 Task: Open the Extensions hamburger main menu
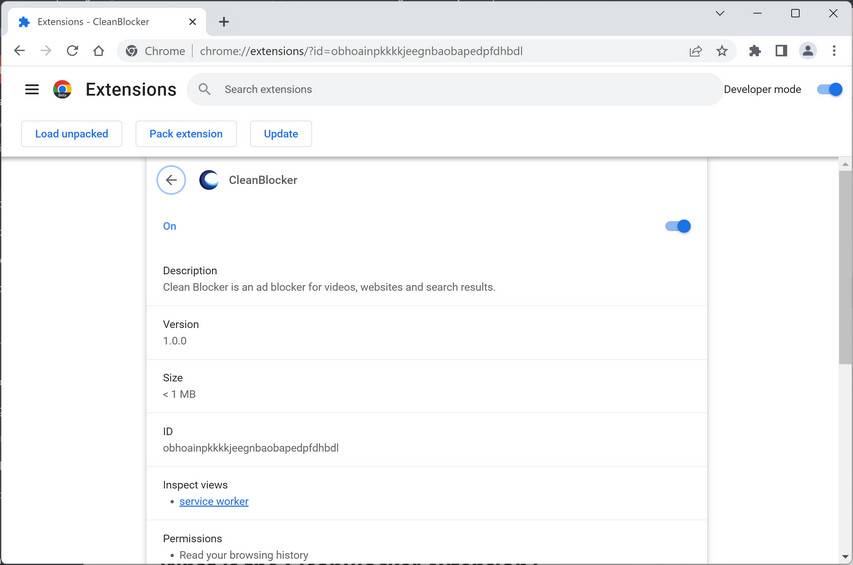point(32,89)
